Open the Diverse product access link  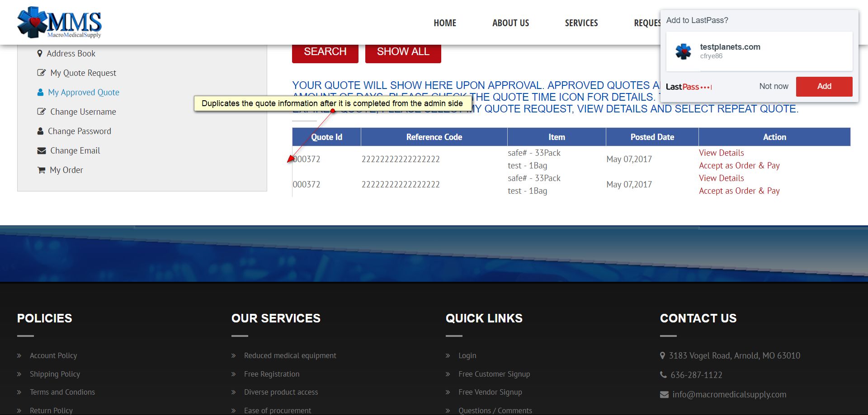pos(281,392)
